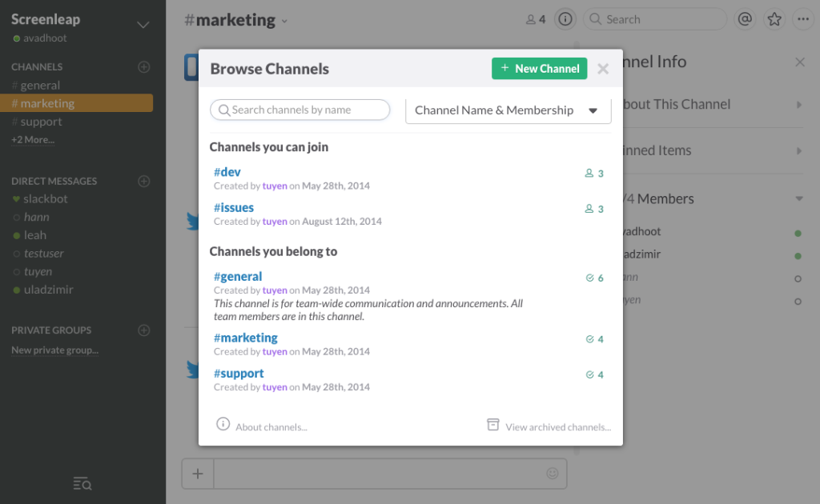Open the emoji picker in the message box
Viewport: 820px width, 504px height.
coord(552,473)
